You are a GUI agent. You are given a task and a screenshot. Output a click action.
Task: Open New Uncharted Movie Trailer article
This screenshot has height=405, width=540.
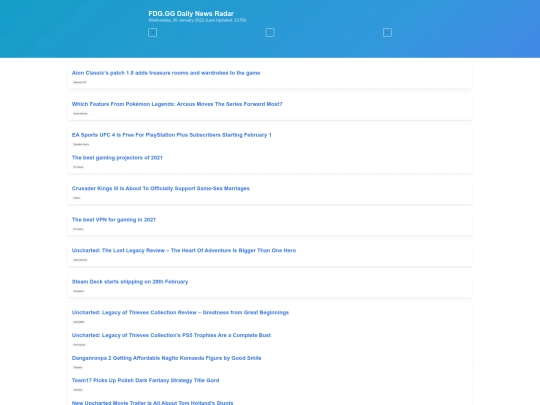tap(152, 403)
